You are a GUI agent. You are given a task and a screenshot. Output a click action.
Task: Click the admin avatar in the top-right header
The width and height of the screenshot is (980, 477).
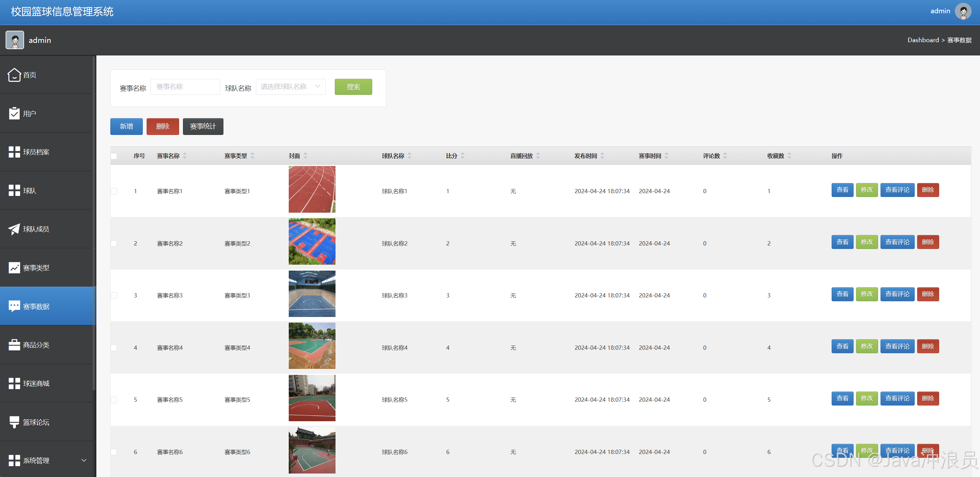click(963, 12)
